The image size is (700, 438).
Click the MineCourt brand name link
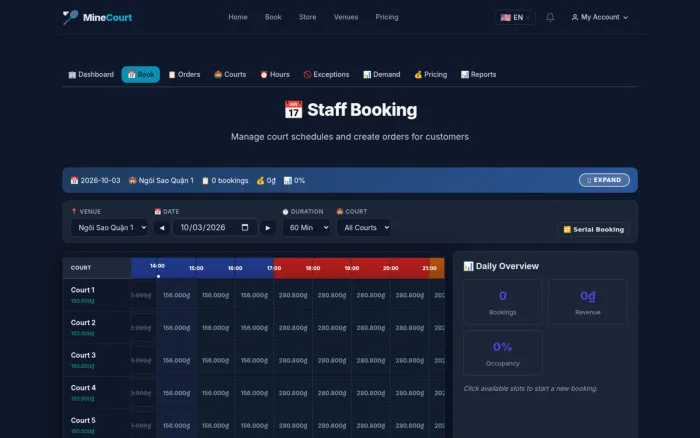107,17
